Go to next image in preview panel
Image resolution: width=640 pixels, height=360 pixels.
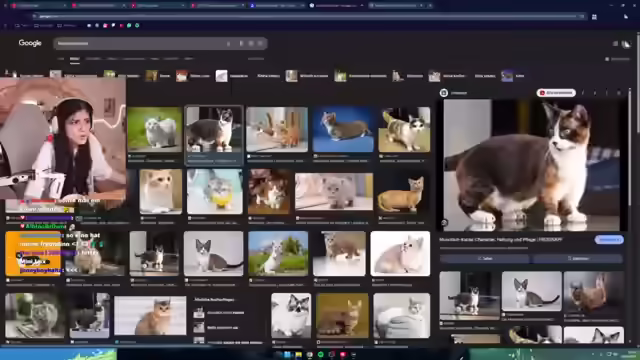tap(595, 93)
